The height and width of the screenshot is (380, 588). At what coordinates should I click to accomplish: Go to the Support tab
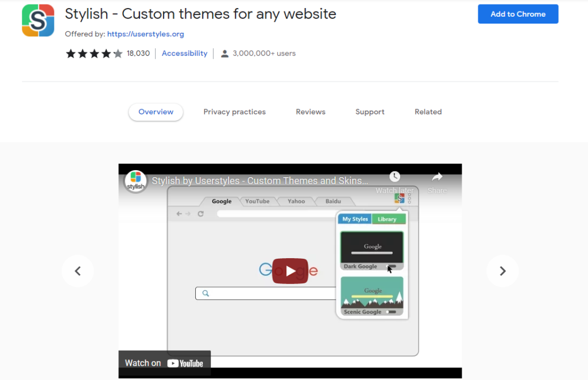pyautogui.click(x=370, y=112)
